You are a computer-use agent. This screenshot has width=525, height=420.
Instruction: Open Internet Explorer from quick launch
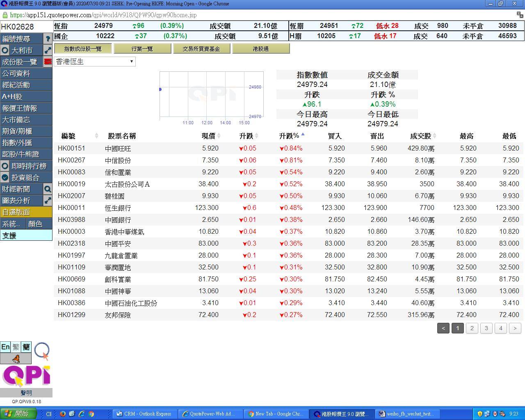point(82,414)
